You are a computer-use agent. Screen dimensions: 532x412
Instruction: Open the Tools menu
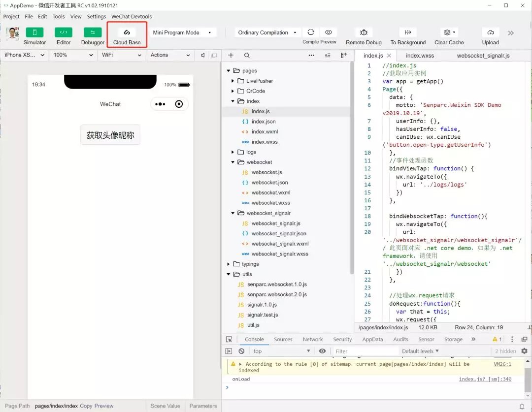click(58, 16)
